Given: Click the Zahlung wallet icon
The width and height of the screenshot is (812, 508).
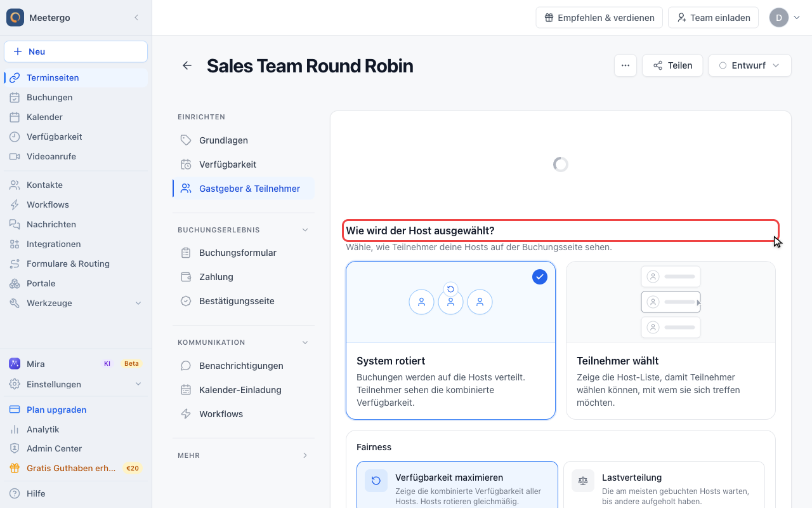Looking at the screenshot, I should (x=186, y=277).
